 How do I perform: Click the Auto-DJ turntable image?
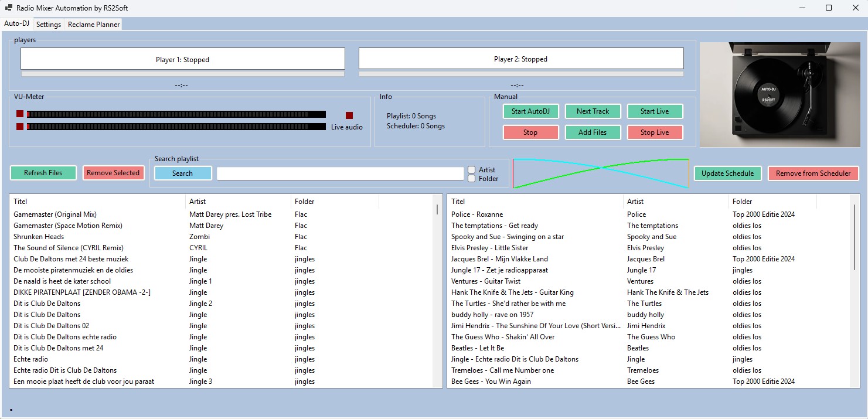(780, 94)
